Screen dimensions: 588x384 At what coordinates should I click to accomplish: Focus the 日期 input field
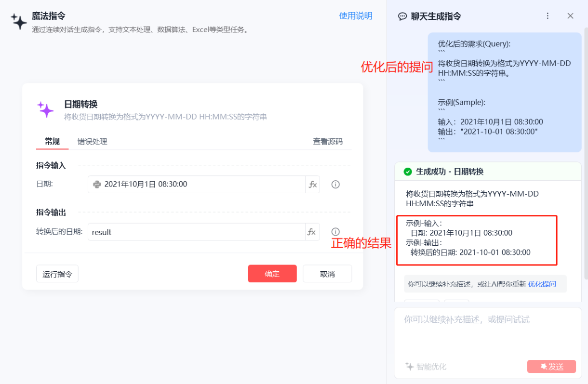point(197,184)
